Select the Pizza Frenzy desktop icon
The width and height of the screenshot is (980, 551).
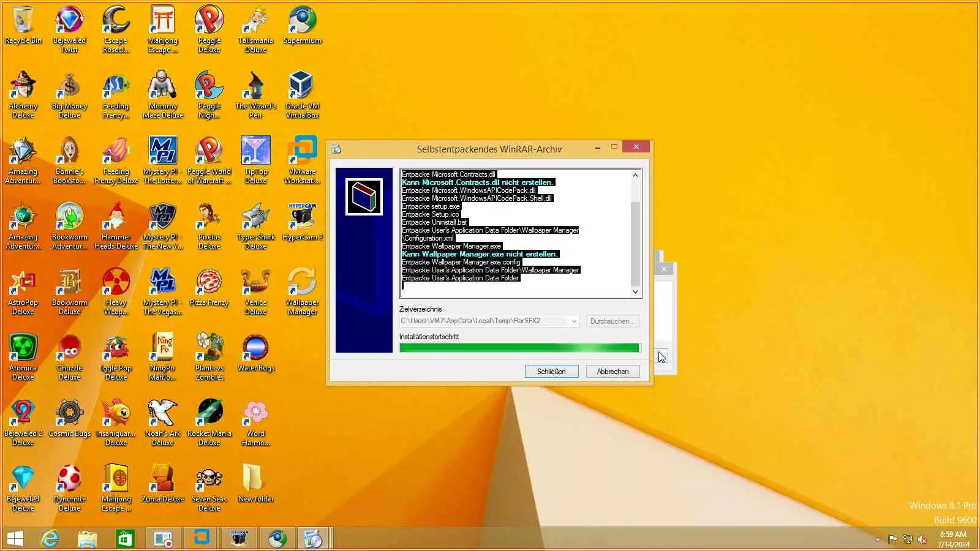click(209, 287)
